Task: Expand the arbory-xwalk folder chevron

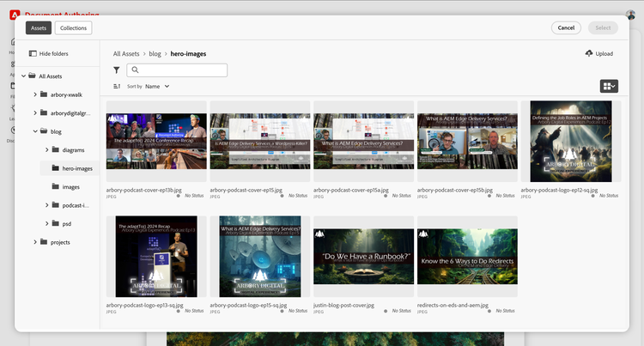Action: 34,94
